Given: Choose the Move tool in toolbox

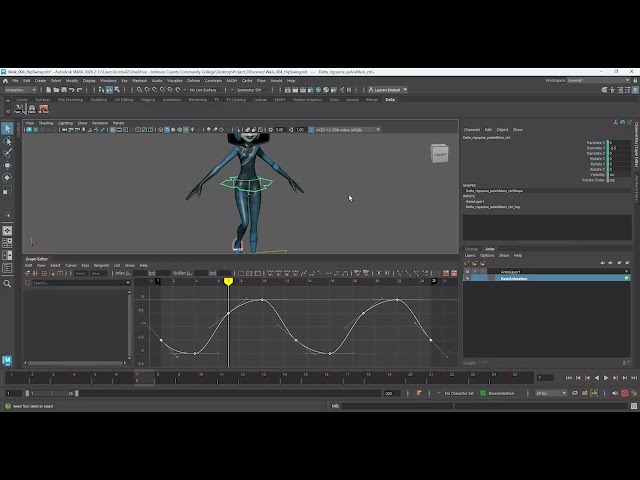Looking at the screenshot, I should point(7,165).
